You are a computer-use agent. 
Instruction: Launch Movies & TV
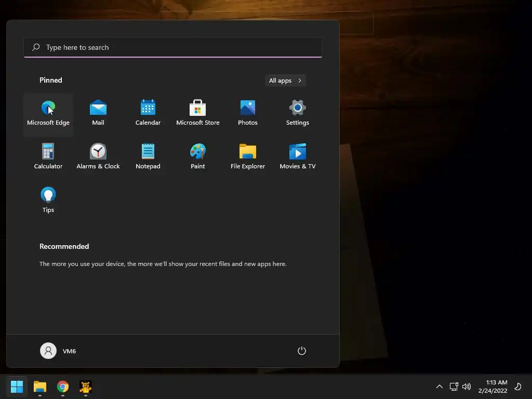pos(298,158)
